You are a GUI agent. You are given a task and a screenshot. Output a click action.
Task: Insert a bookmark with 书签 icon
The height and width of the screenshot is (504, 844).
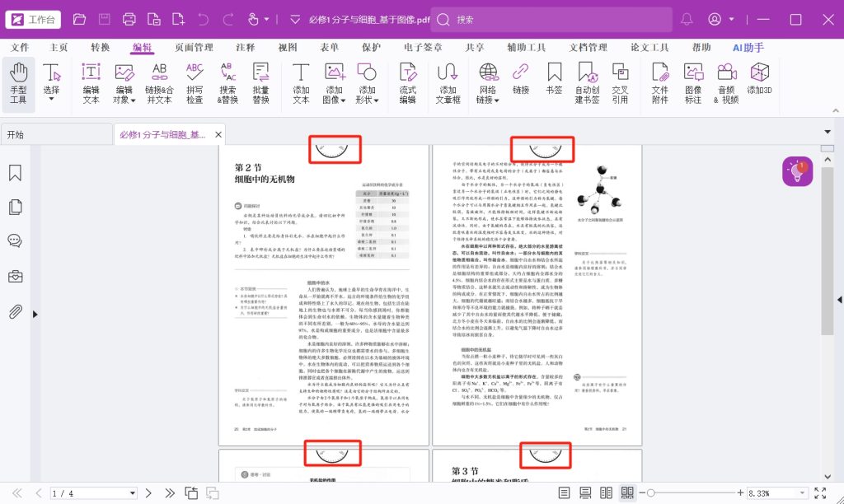(x=554, y=84)
